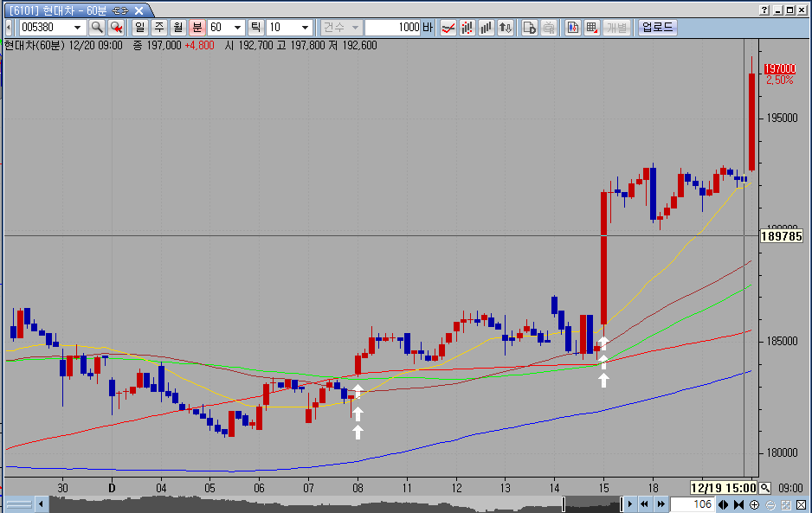
Task: Click the line chart indicator icon
Action: coord(448,27)
